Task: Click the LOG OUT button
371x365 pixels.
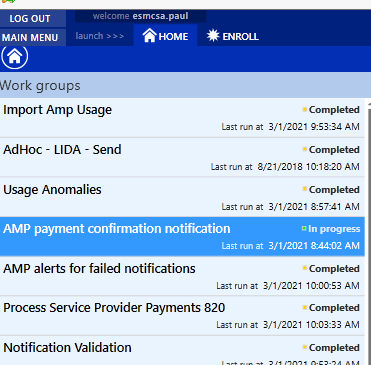Action: click(32, 18)
